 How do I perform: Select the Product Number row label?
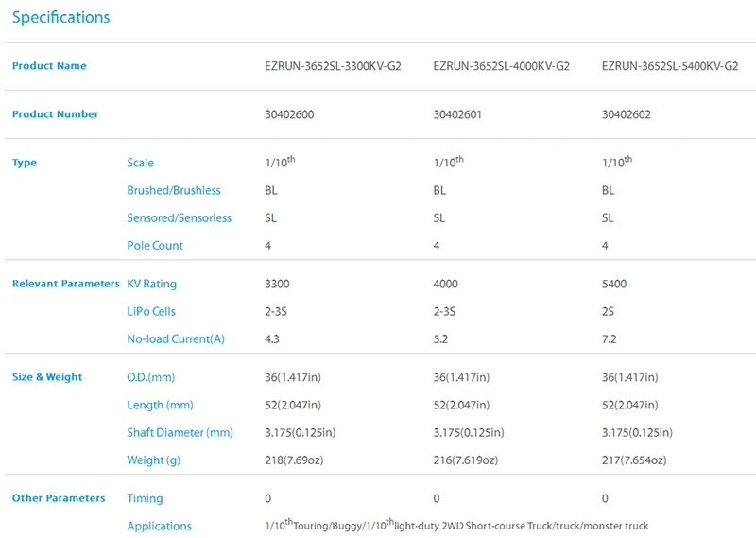tap(55, 114)
